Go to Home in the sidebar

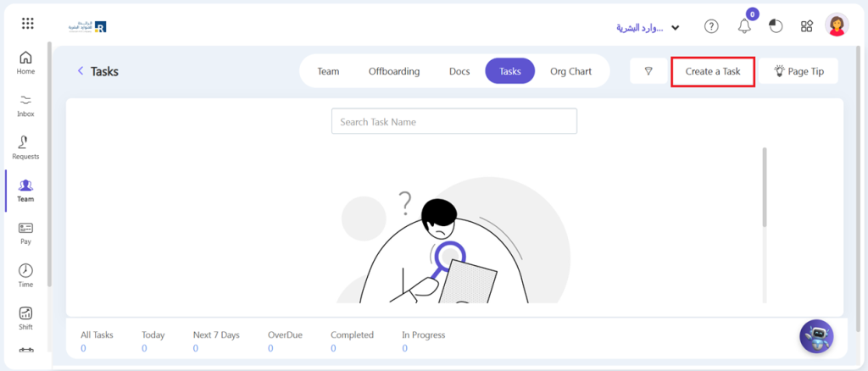click(x=25, y=63)
